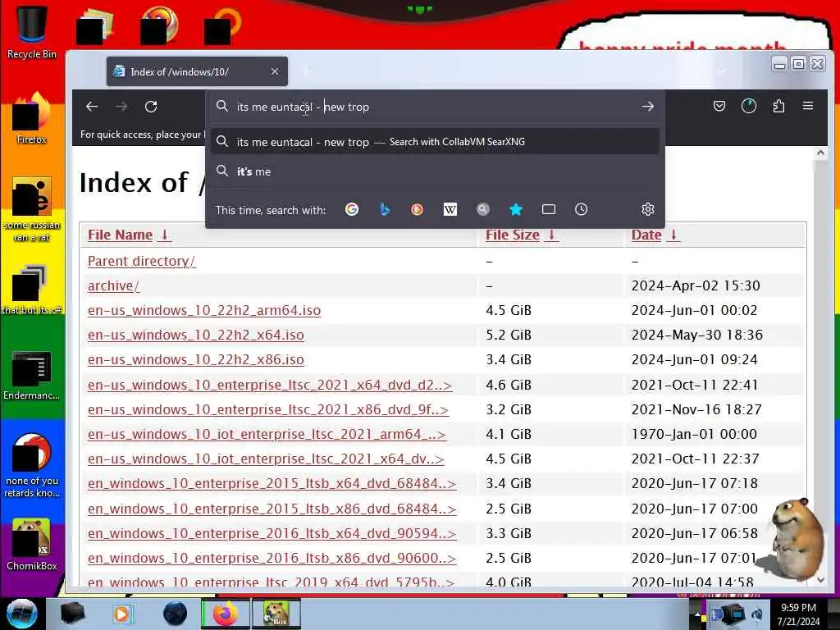The image size is (840, 630).
Task: Open enterprise_2016_ltsb_x64_dvd_90594 link
Action: [272, 533]
